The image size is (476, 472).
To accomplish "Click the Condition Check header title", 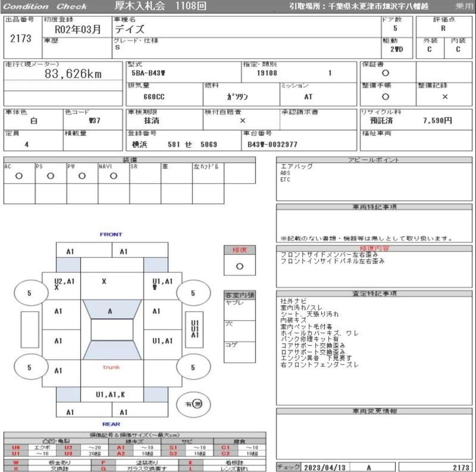I will click(45, 6).
